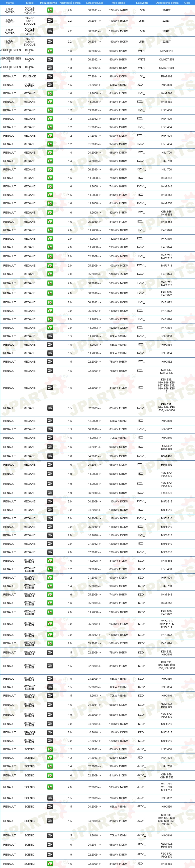The image size is (195, 868).
Task: Click ON diesel icon in Scenic F9Q 872 row
Action: click(50, 855)
